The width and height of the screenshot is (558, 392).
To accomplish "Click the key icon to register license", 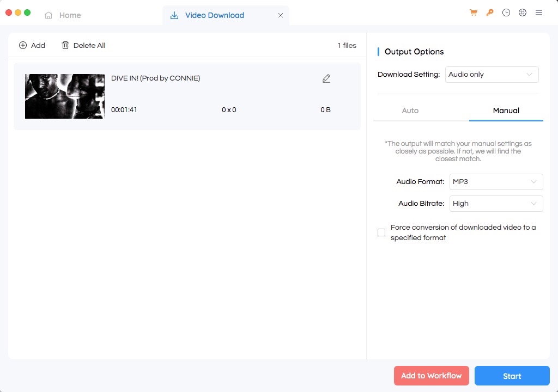I will coord(489,12).
